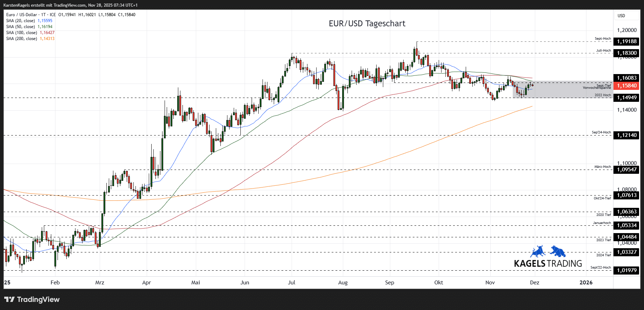Click the KAGELS TRADING text
This screenshot has width=644, height=310.
548,264
